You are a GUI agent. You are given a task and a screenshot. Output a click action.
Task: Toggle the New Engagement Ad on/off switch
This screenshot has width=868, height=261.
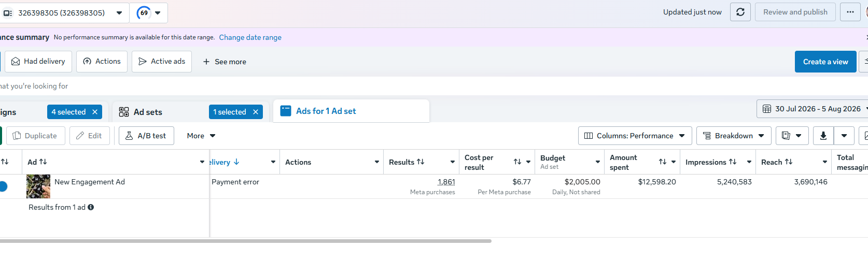(2, 186)
